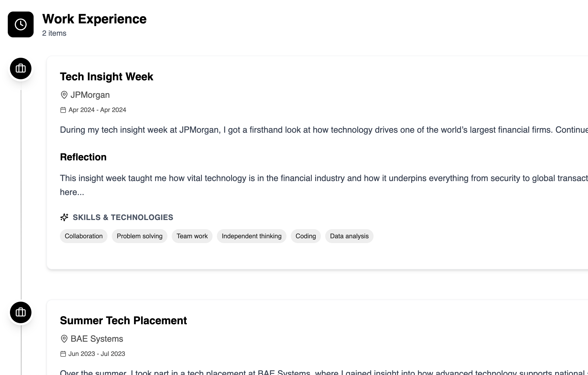This screenshot has height=375, width=588.
Task: Click the 'here...' link in the Reflection text
Action: pyautogui.click(x=72, y=192)
